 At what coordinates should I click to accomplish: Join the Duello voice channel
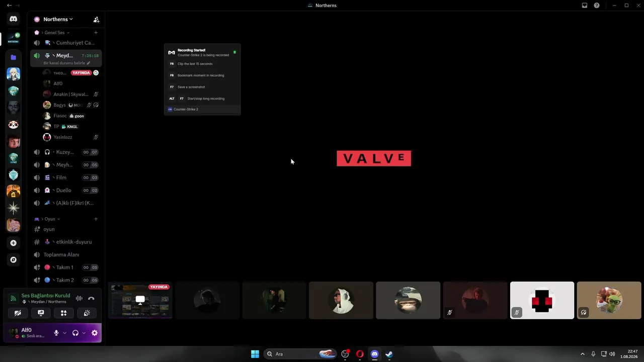tap(65, 191)
